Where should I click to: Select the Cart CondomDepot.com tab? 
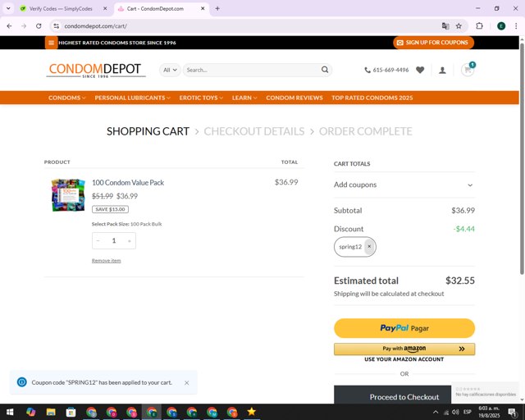pos(155,9)
